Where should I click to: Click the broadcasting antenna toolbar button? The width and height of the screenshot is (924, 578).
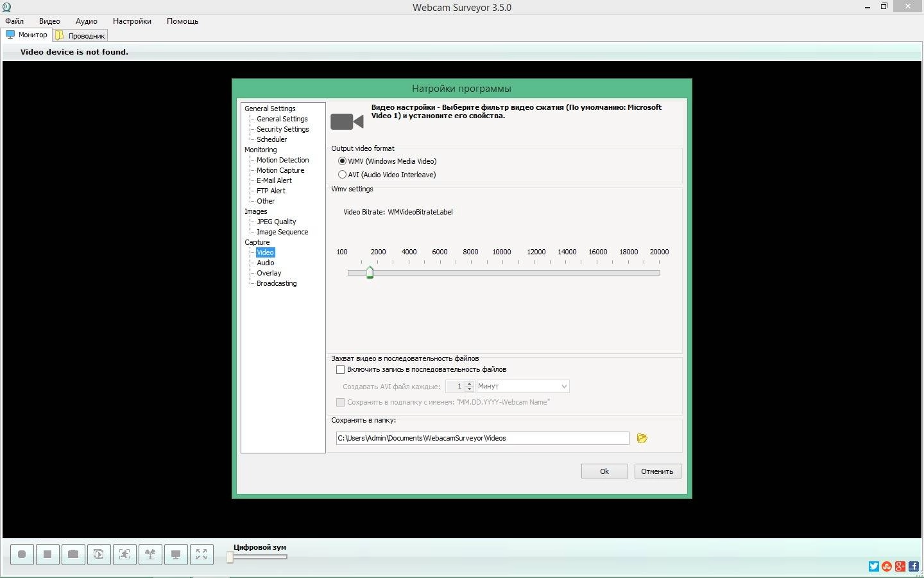click(150, 554)
